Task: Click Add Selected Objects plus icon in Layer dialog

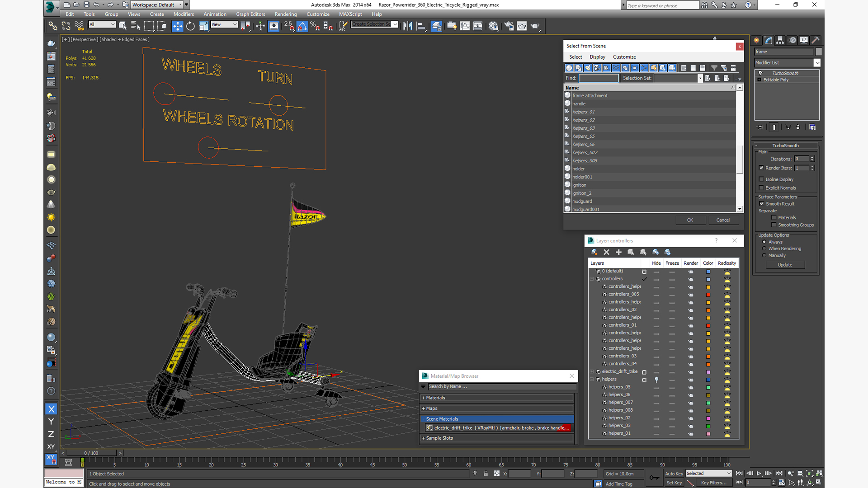Action: point(618,252)
